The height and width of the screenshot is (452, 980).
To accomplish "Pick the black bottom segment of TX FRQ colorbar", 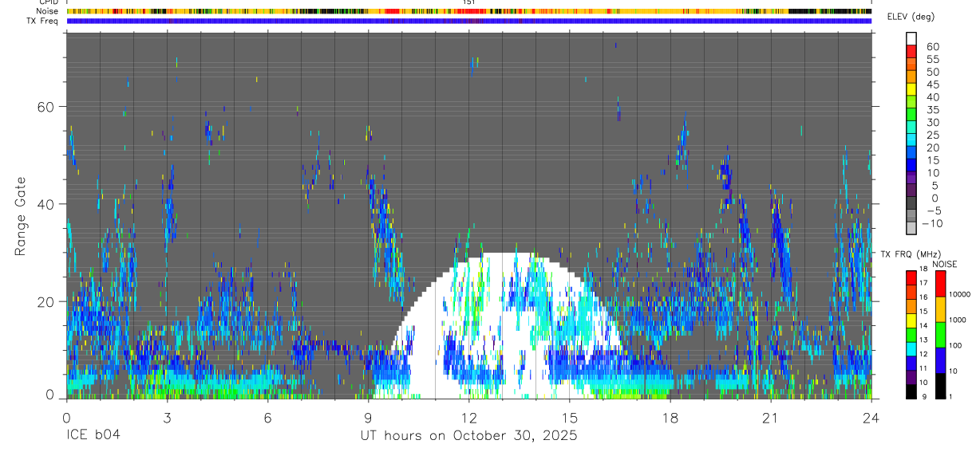I will point(911,391).
